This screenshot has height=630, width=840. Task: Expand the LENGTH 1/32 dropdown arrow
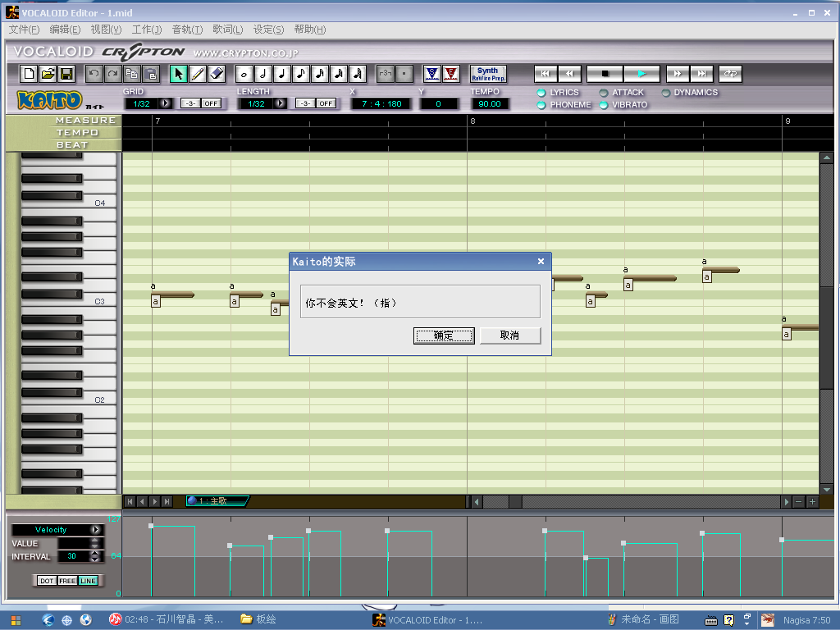(281, 103)
